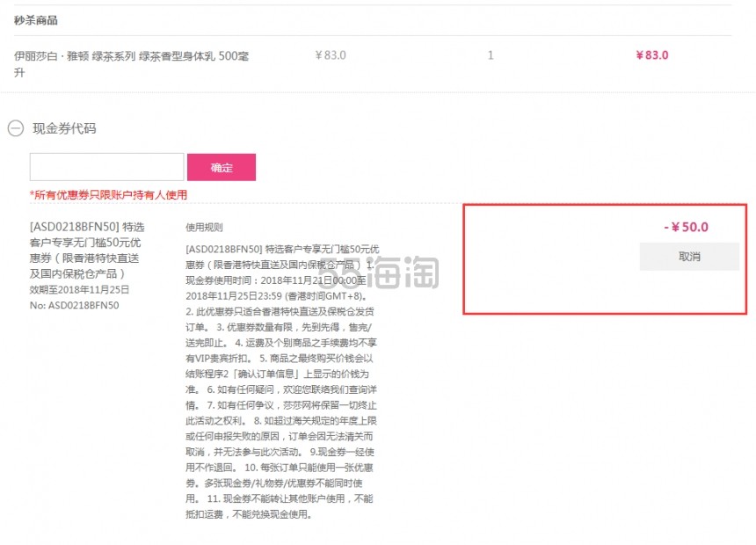Select the coupon title [ASD0218BFN50] 特选客户专享
This screenshot has height=545, width=756.
(87, 250)
